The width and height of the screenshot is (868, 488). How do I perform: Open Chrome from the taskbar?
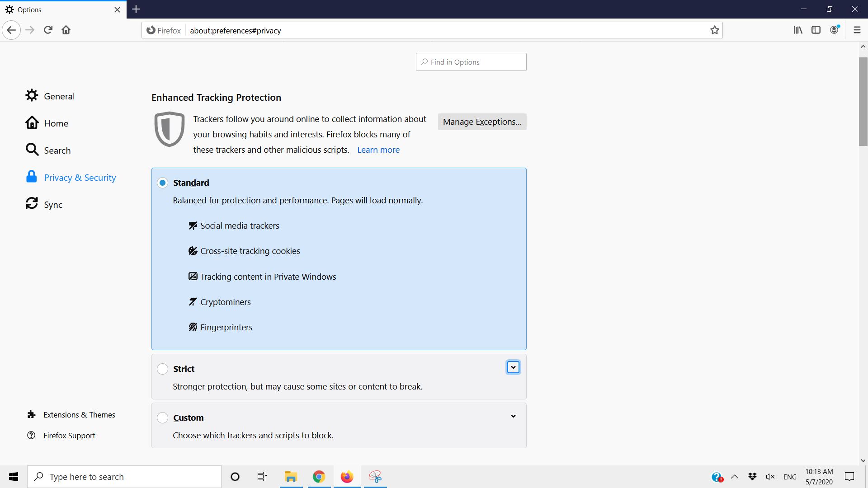coord(319,477)
